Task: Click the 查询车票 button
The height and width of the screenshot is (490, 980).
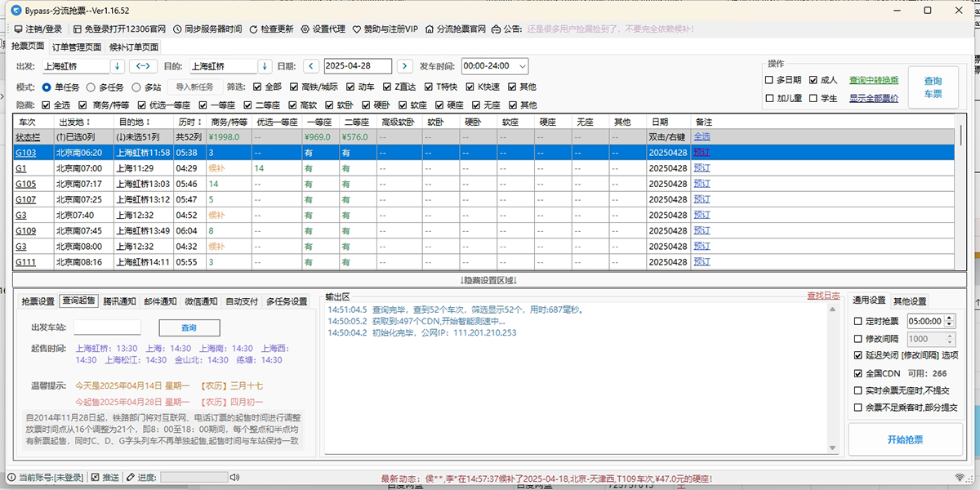Action: click(x=933, y=87)
